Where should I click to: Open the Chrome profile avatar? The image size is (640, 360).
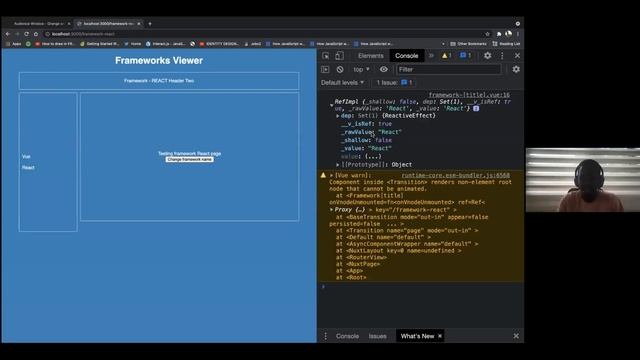pos(509,34)
